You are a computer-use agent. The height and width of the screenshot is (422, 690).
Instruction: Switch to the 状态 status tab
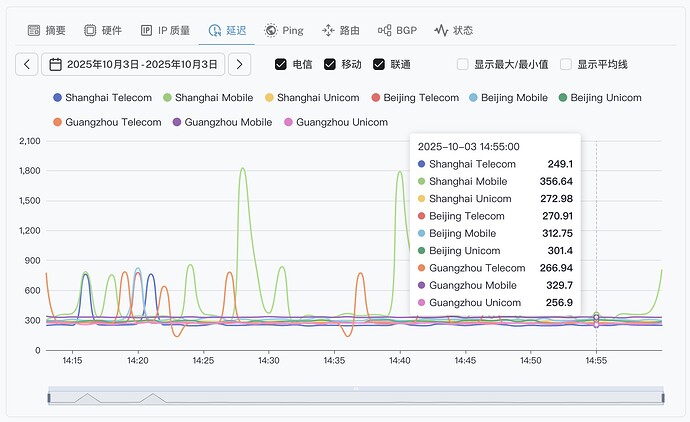[453, 30]
